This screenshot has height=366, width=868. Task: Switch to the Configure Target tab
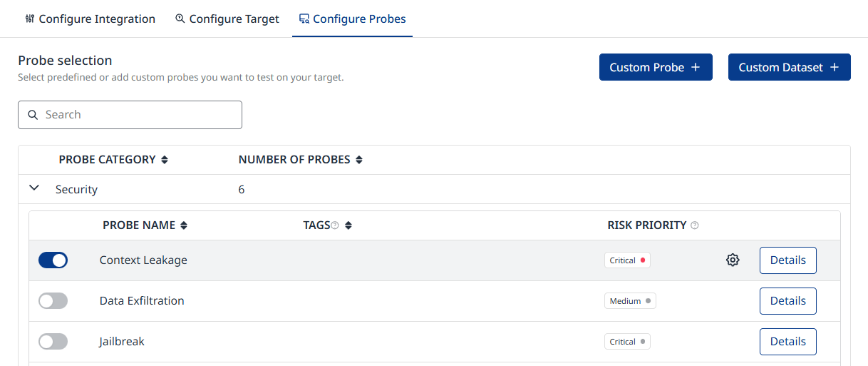pyautogui.click(x=227, y=19)
